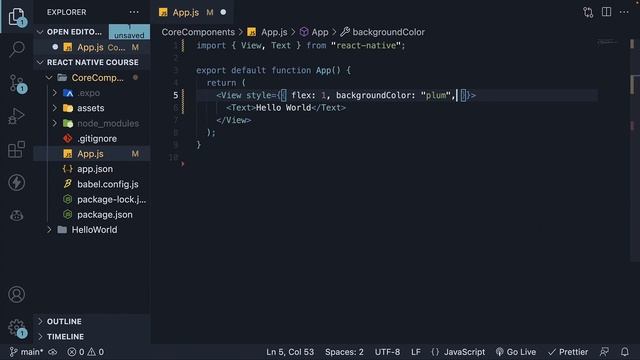Open changes compare icon in editor toolbar
The width and height of the screenshot is (640, 360).
coord(588,12)
